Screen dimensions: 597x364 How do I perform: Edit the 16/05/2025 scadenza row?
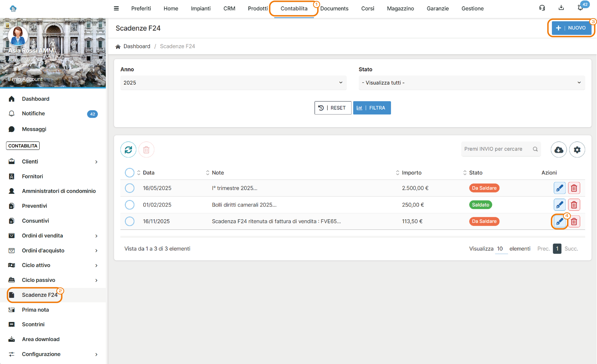click(559, 188)
